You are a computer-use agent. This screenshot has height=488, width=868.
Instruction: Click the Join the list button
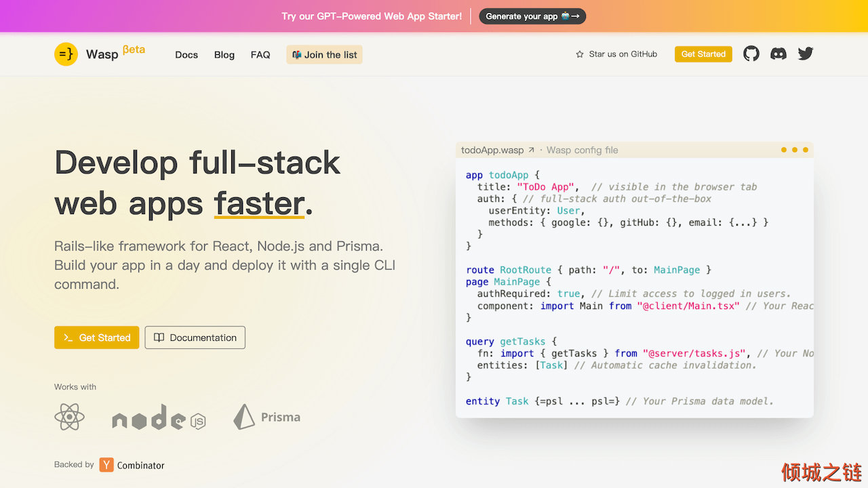pos(324,55)
